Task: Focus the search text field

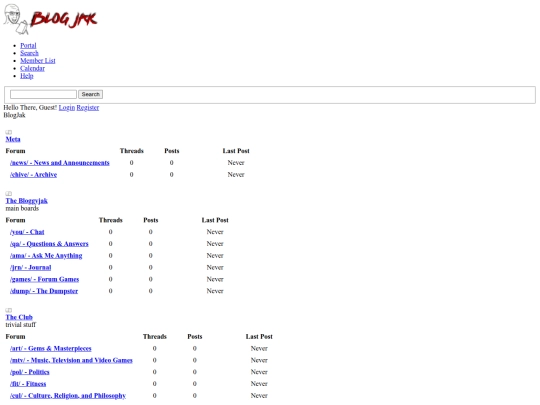Action: 43,94
